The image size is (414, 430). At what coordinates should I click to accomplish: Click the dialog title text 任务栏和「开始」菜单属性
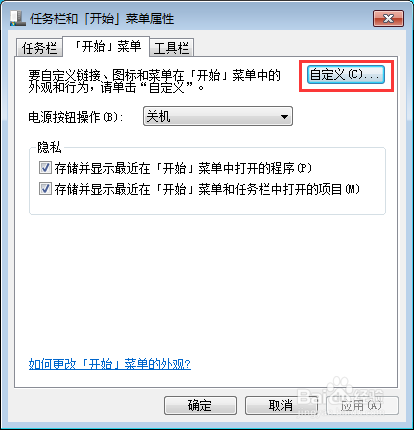(x=102, y=19)
